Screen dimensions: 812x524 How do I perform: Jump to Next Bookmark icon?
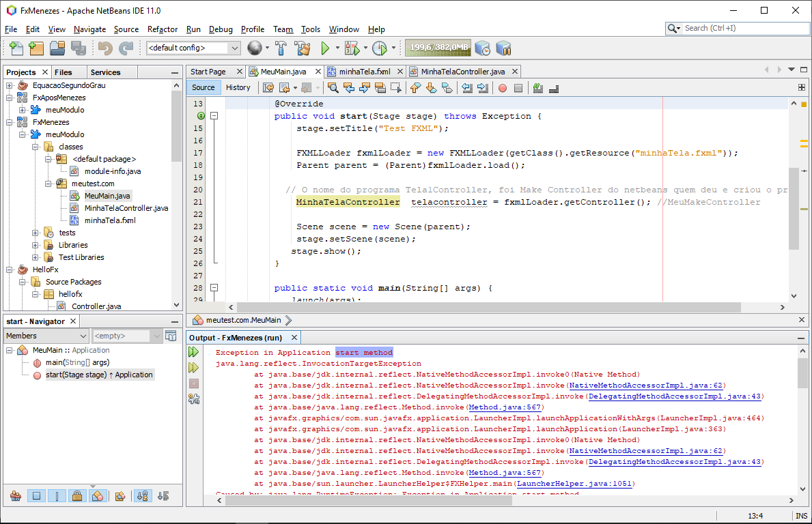[x=432, y=88]
